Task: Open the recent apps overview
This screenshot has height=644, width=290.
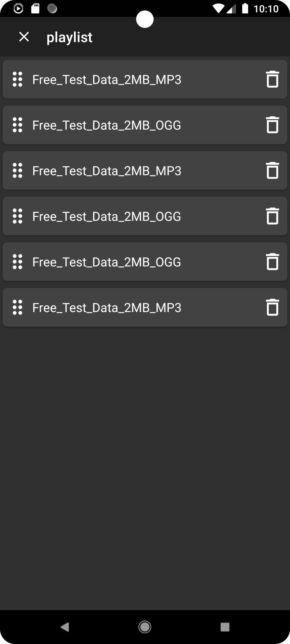Action: tap(225, 627)
